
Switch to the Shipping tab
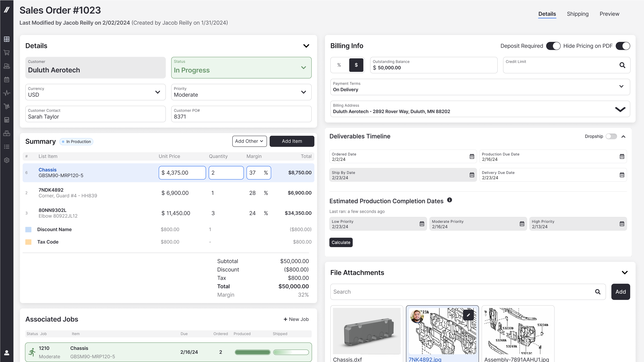coord(577,14)
